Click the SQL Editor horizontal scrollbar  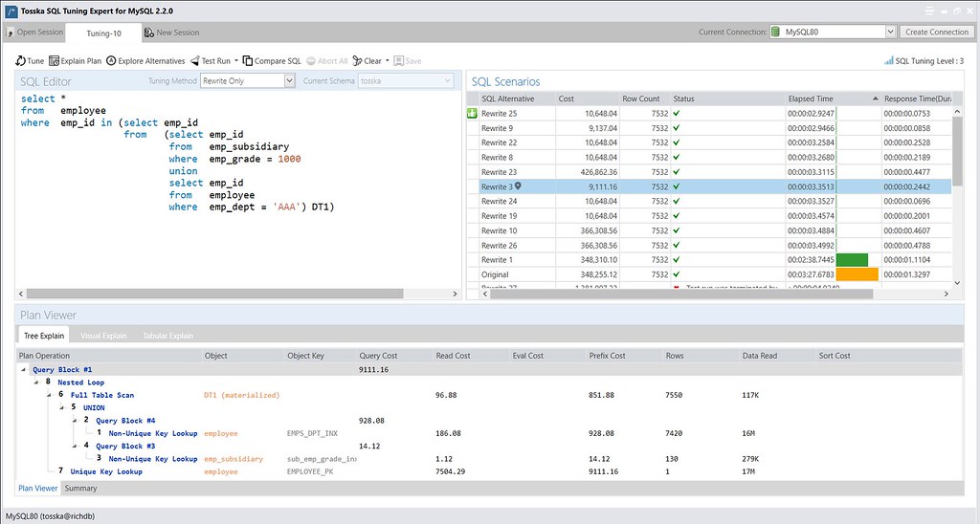215,294
